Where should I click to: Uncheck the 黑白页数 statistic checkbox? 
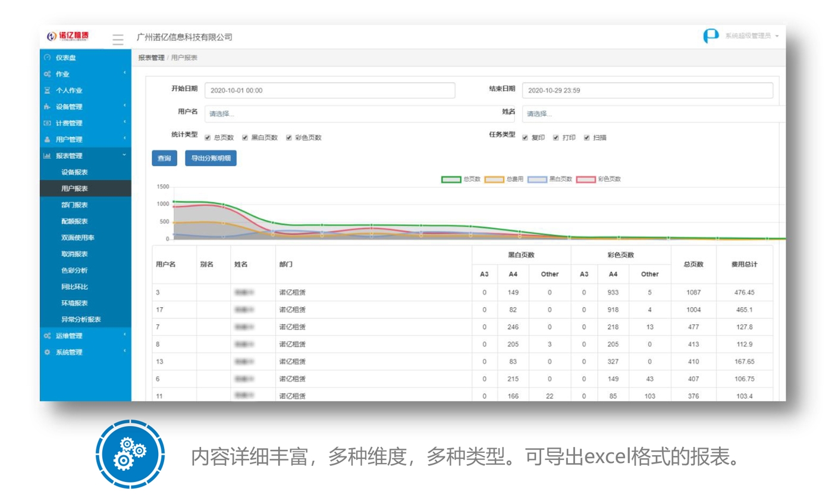pos(244,137)
